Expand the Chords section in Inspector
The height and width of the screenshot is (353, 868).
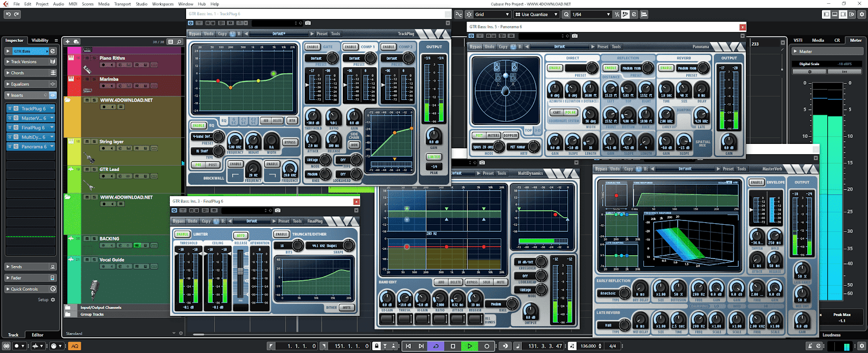click(31, 73)
